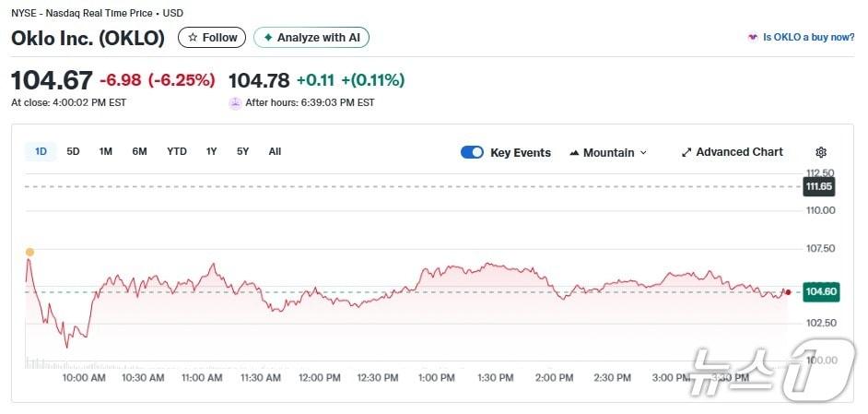Switch to the 1M range

pos(106,151)
